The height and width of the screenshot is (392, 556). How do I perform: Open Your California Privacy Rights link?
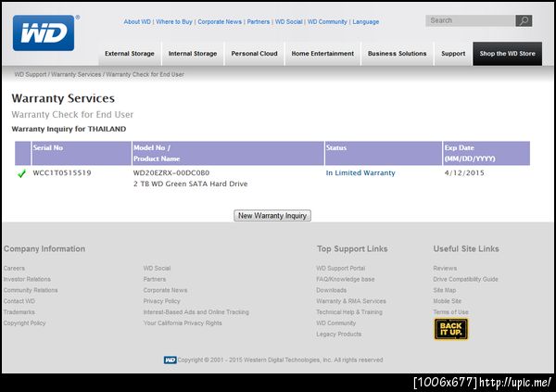pyautogui.click(x=183, y=323)
